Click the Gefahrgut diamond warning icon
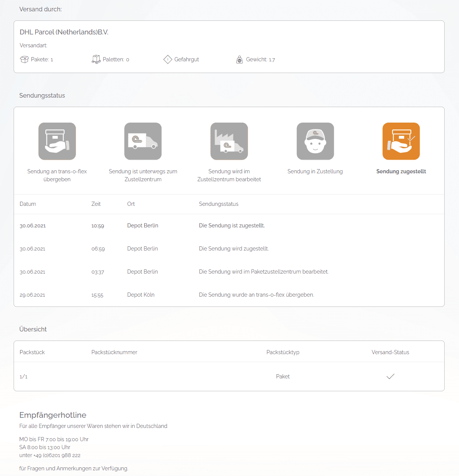Screen dimensions: 459x476 168,59
